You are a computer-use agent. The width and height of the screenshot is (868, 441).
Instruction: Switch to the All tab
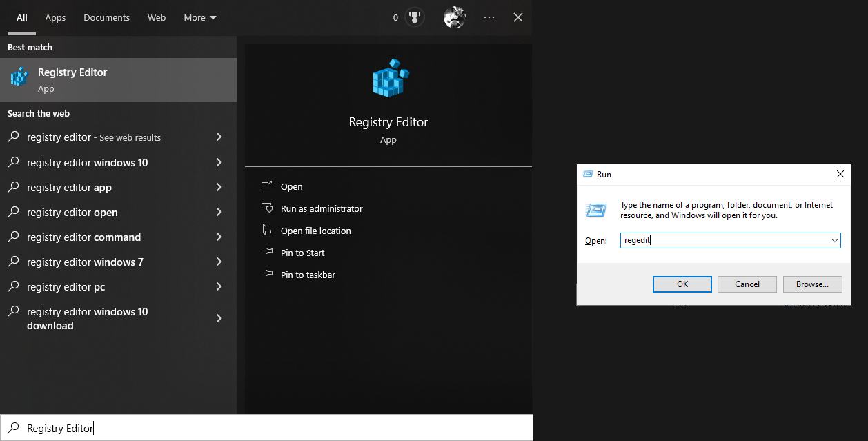[x=22, y=17]
